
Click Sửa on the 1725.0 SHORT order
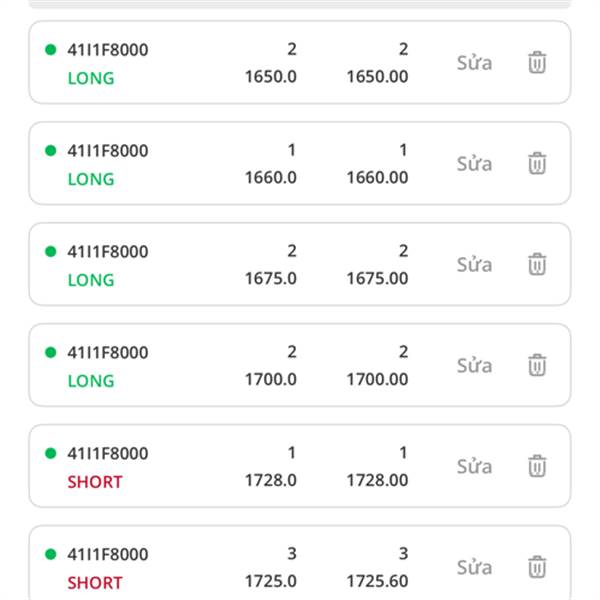click(x=474, y=568)
